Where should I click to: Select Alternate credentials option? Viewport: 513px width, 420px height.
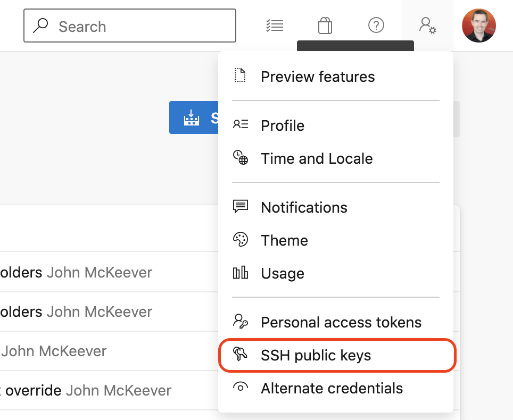pyautogui.click(x=332, y=388)
